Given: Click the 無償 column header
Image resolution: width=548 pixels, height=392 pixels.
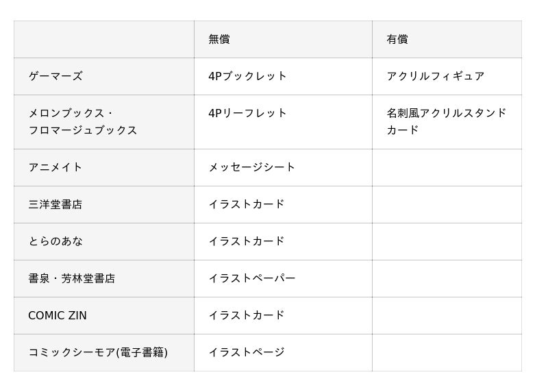Looking at the screenshot, I should click(x=219, y=39).
